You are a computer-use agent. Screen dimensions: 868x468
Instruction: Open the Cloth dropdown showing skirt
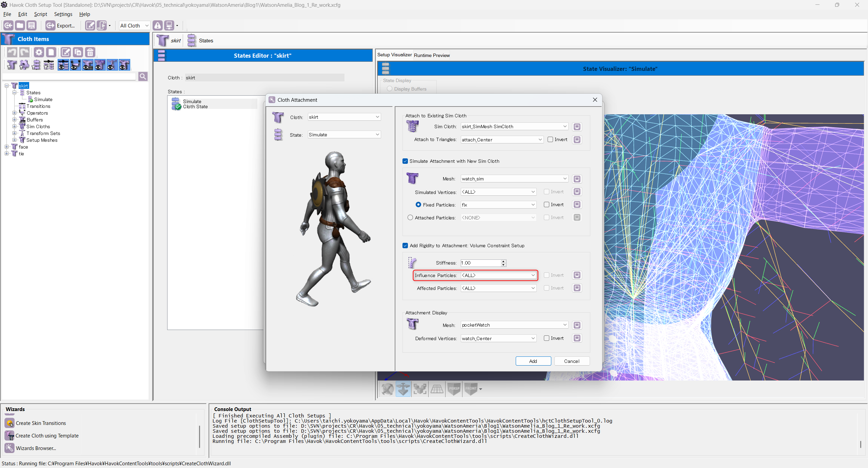(x=344, y=117)
